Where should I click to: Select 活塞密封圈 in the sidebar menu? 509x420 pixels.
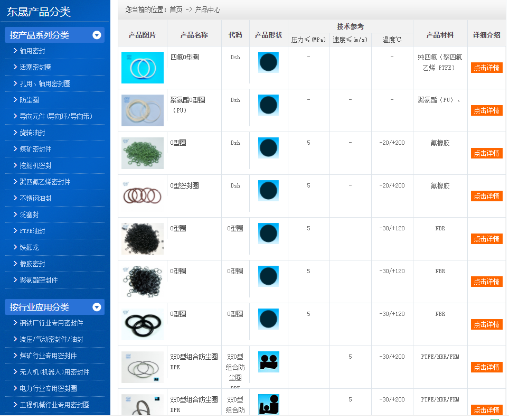37,67
